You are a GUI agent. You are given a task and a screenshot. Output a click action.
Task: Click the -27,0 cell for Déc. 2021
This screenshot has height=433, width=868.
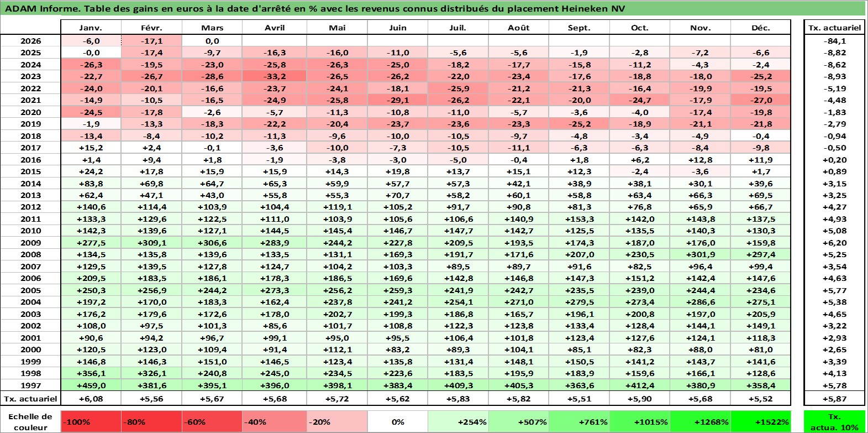point(761,100)
